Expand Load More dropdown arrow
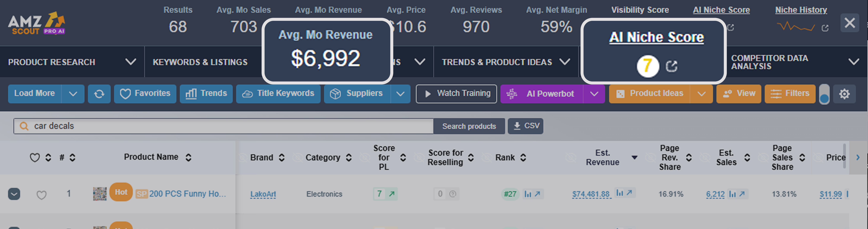 [73, 94]
